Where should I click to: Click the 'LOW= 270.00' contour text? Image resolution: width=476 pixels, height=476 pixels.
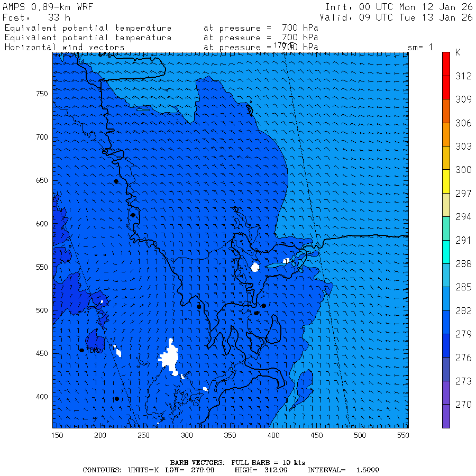(x=190, y=470)
